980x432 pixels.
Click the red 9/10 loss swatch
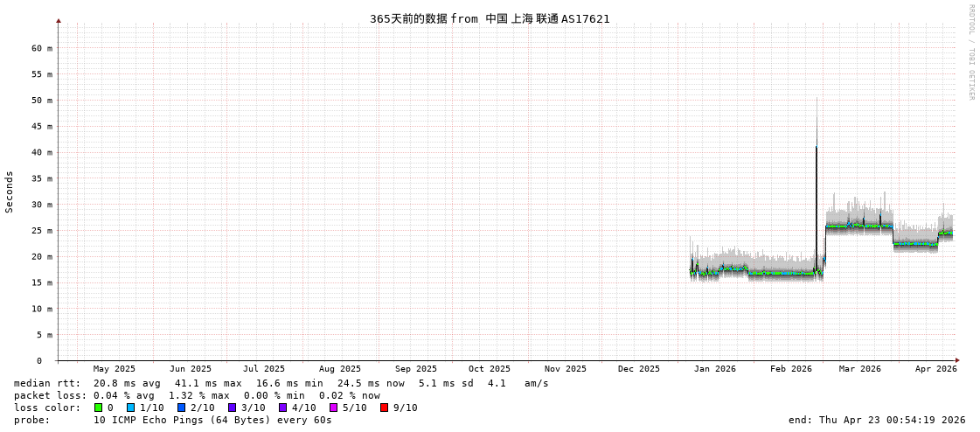click(x=384, y=408)
